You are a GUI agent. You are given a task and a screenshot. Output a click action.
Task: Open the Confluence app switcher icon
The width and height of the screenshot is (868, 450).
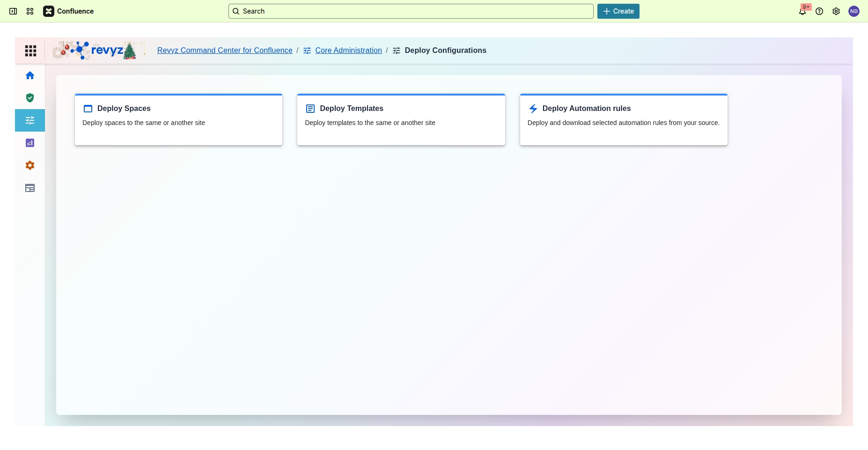(x=30, y=11)
